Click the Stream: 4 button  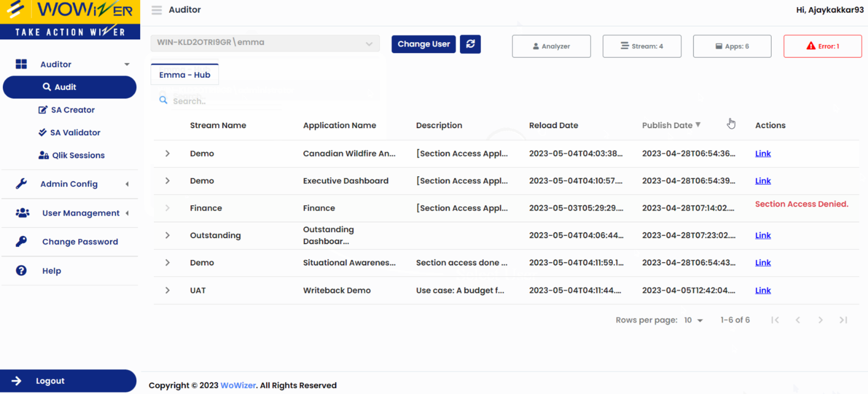641,46
